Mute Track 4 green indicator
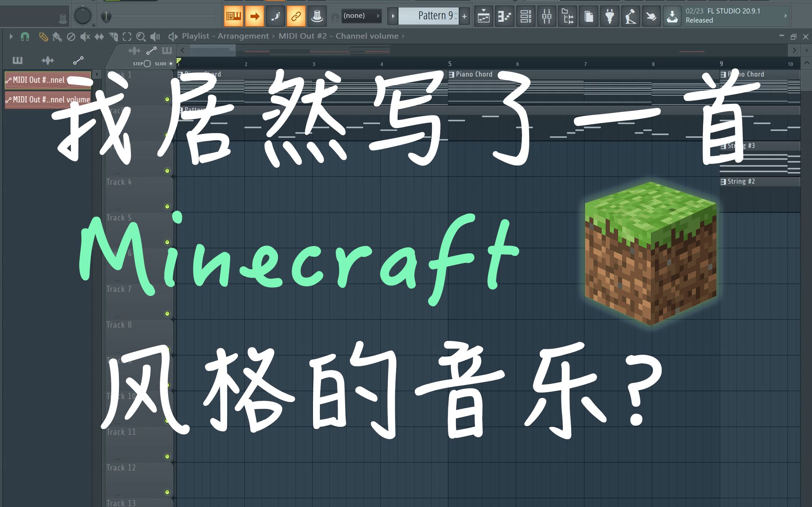The image size is (812, 507). [x=167, y=207]
